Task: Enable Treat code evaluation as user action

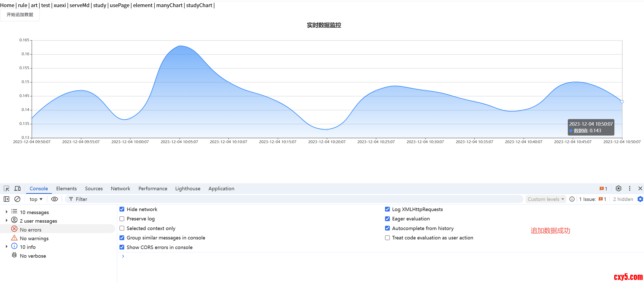Action: click(x=387, y=238)
